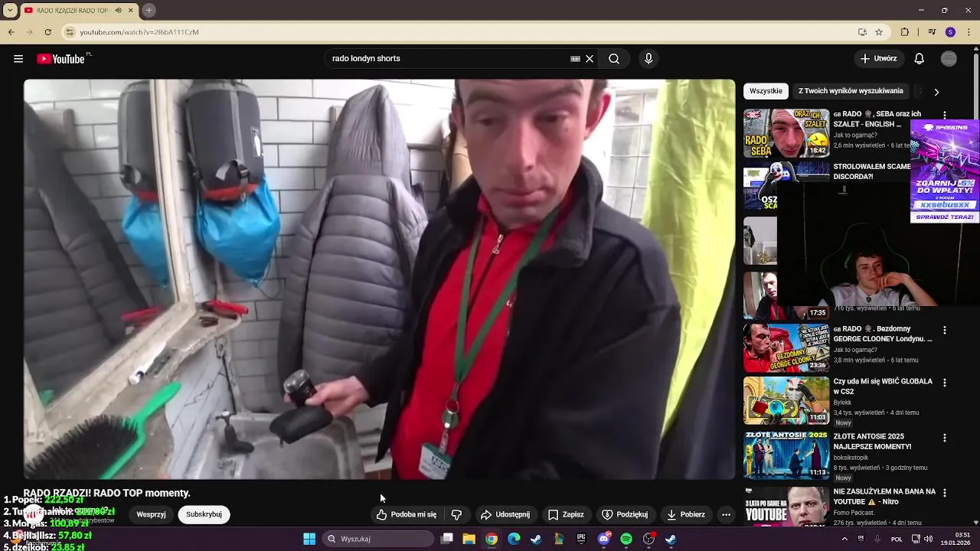Click the Utwórz create button
The image size is (980, 551).
pyautogui.click(x=879, y=59)
